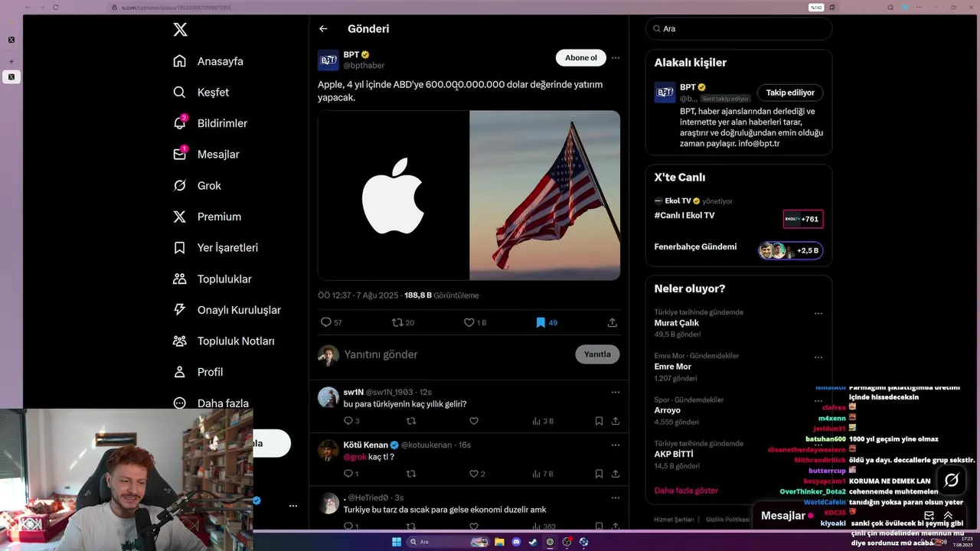Open options for Emre Mor trend
Viewport: 980px width, 551px height.
818,357
